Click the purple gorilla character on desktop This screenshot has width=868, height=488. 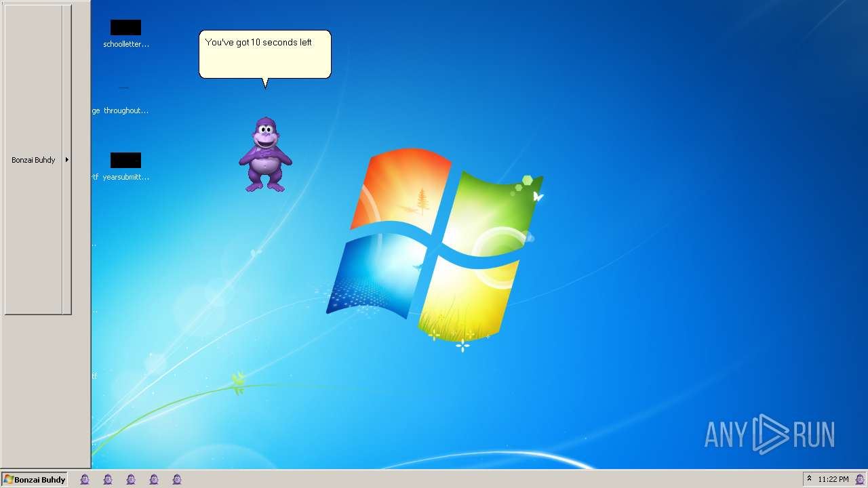point(265,154)
